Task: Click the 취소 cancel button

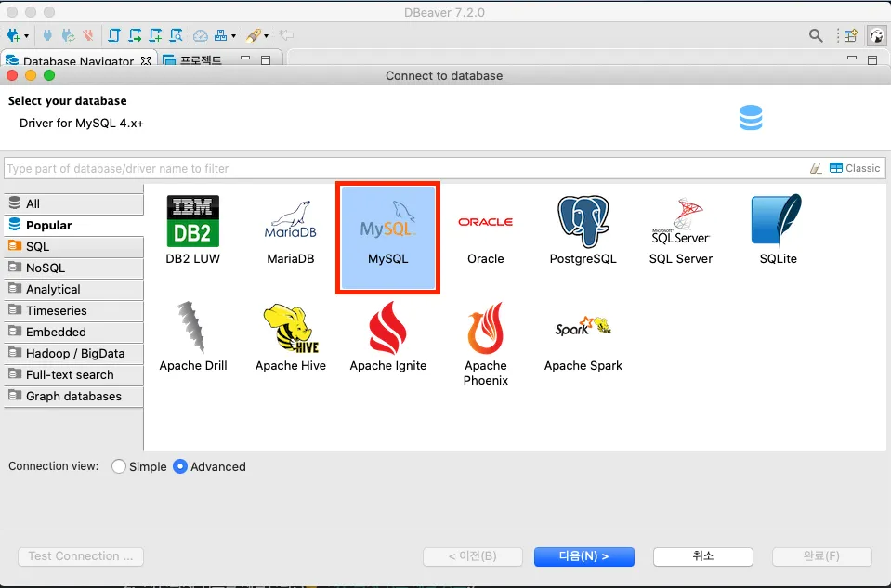Action: point(703,556)
